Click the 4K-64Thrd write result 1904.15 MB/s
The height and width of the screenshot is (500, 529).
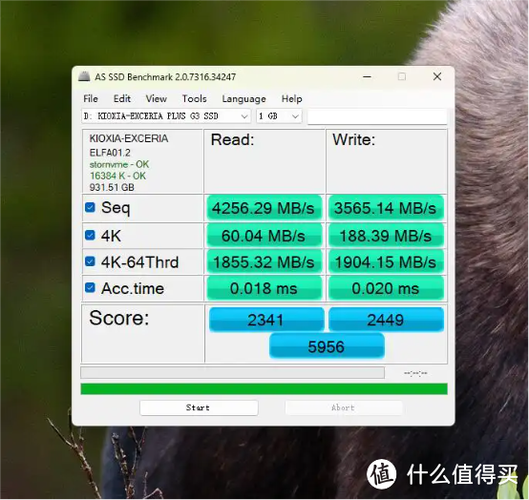pos(386,262)
